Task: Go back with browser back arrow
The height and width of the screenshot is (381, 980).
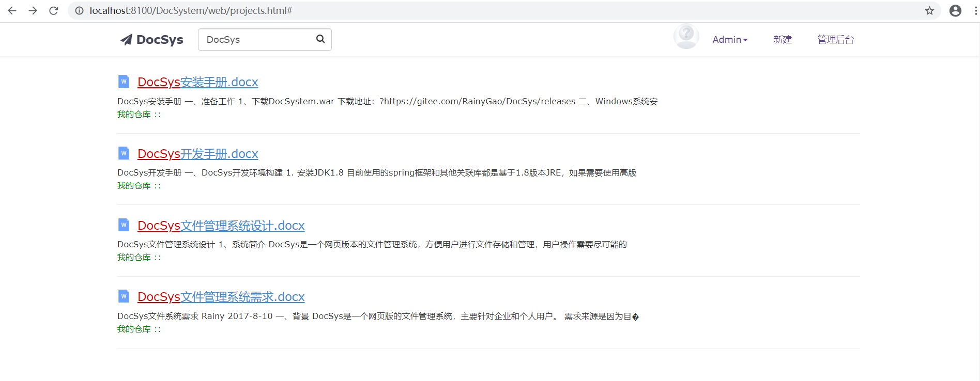Action: pos(12,10)
